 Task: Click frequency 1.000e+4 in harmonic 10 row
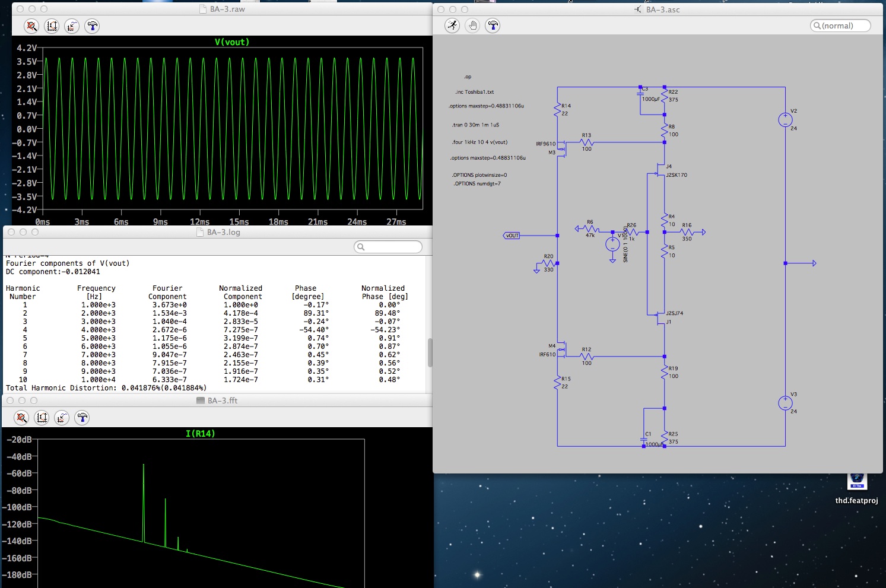pyautogui.click(x=98, y=380)
